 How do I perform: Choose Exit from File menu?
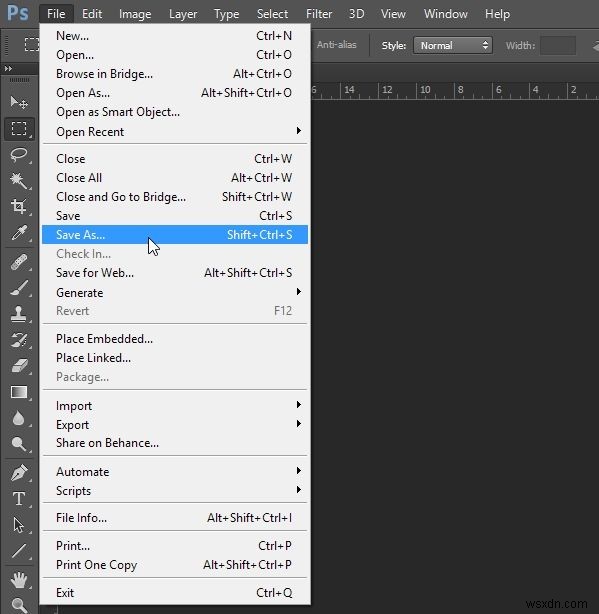175,592
